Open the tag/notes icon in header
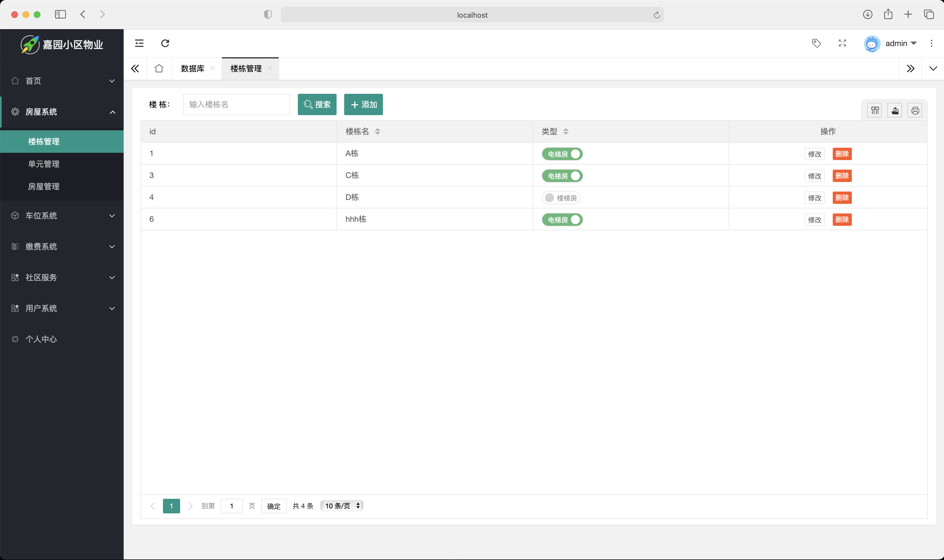The width and height of the screenshot is (944, 560). (816, 43)
